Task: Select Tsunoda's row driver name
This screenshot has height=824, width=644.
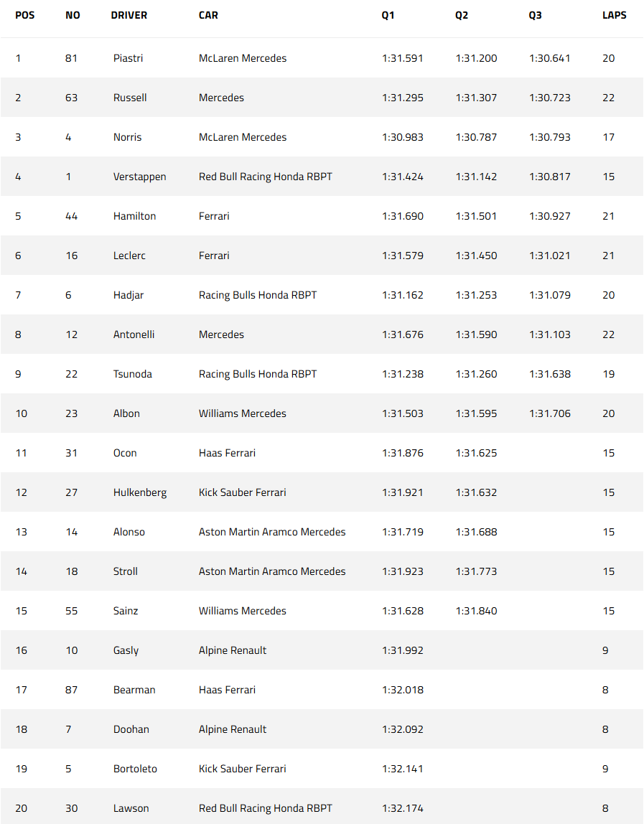Action: tap(133, 374)
